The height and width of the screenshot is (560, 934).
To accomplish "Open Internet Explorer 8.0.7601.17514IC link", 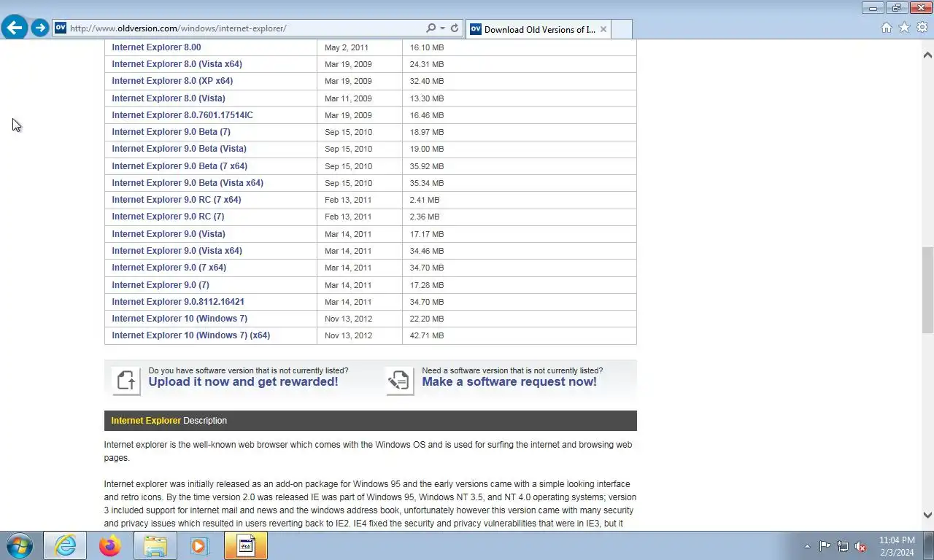I will tap(182, 115).
